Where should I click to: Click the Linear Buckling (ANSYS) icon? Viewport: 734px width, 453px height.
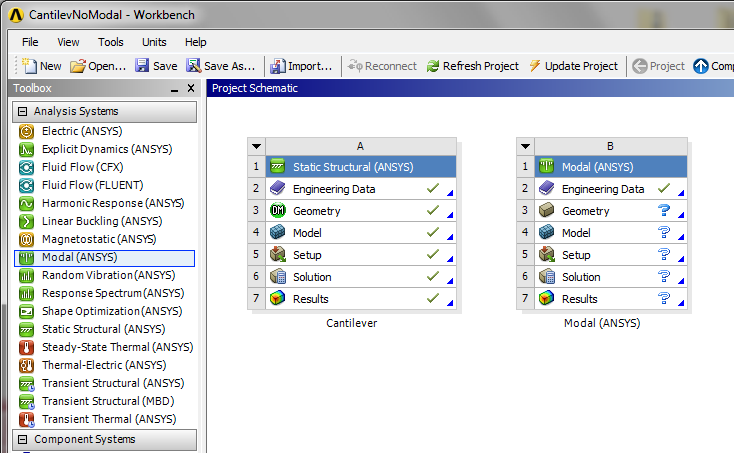tap(26, 221)
